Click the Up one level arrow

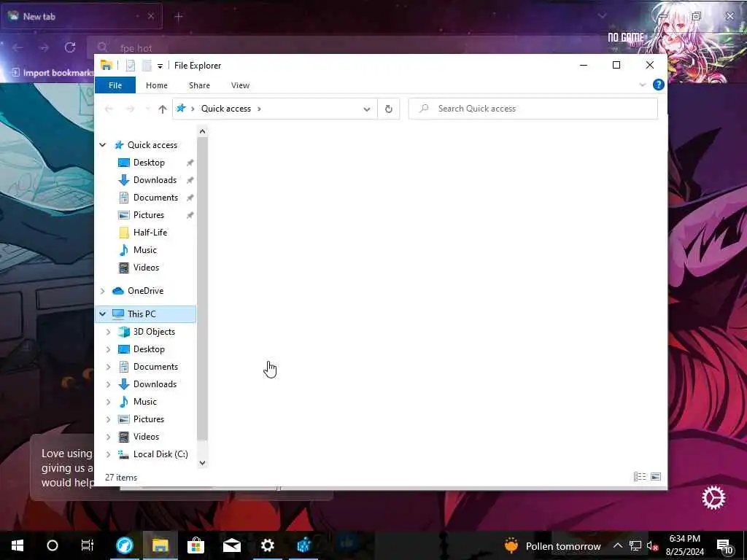tap(163, 109)
